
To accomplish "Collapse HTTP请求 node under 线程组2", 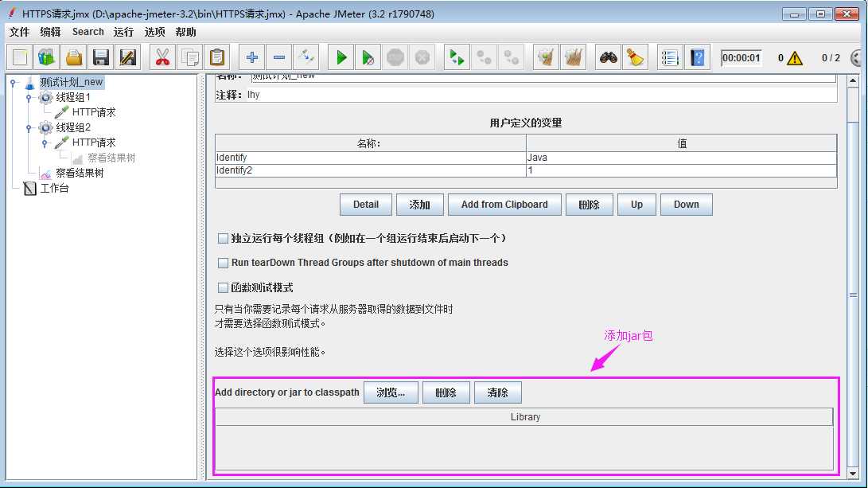I will pos(45,143).
